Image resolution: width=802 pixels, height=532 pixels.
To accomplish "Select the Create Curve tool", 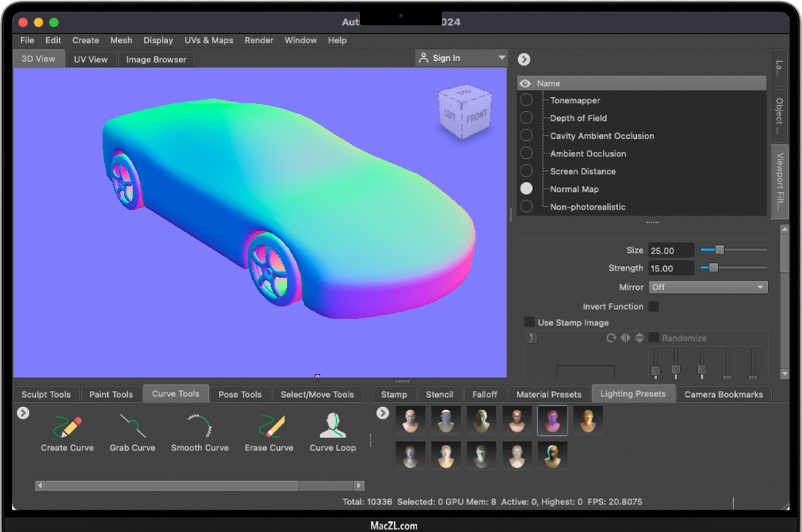I will pyautogui.click(x=67, y=432).
